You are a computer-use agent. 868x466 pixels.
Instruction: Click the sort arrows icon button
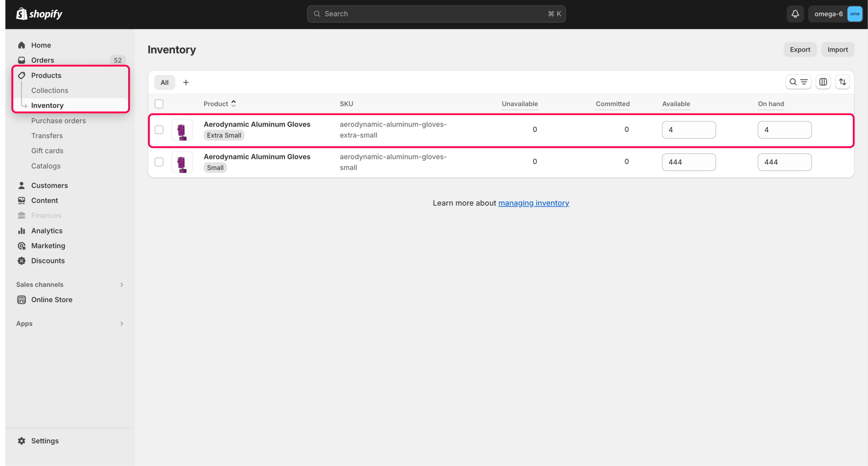tap(842, 82)
